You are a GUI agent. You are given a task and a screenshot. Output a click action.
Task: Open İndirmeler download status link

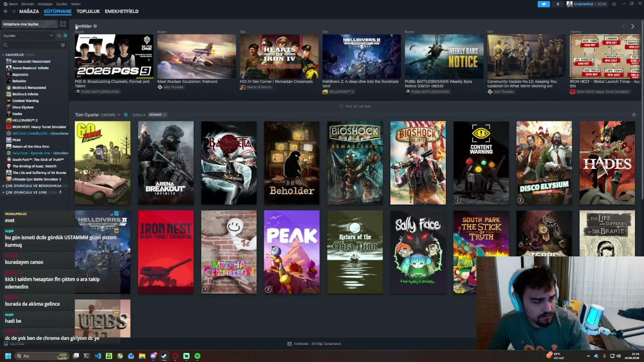pyautogui.click(x=317, y=344)
